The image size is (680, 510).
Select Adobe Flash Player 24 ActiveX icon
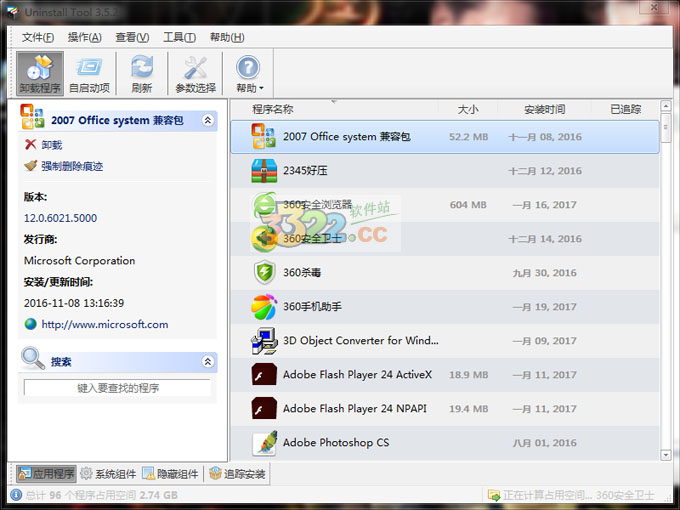(x=264, y=375)
